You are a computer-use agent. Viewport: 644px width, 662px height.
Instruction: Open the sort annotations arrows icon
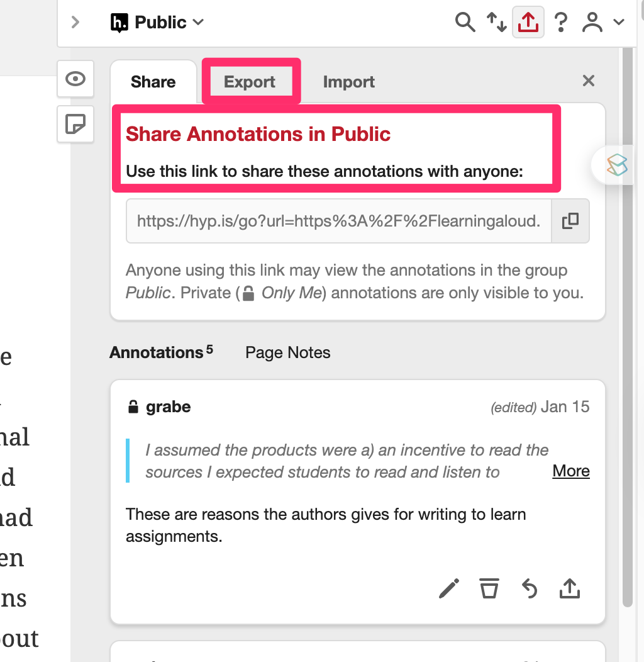pos(497,23)
